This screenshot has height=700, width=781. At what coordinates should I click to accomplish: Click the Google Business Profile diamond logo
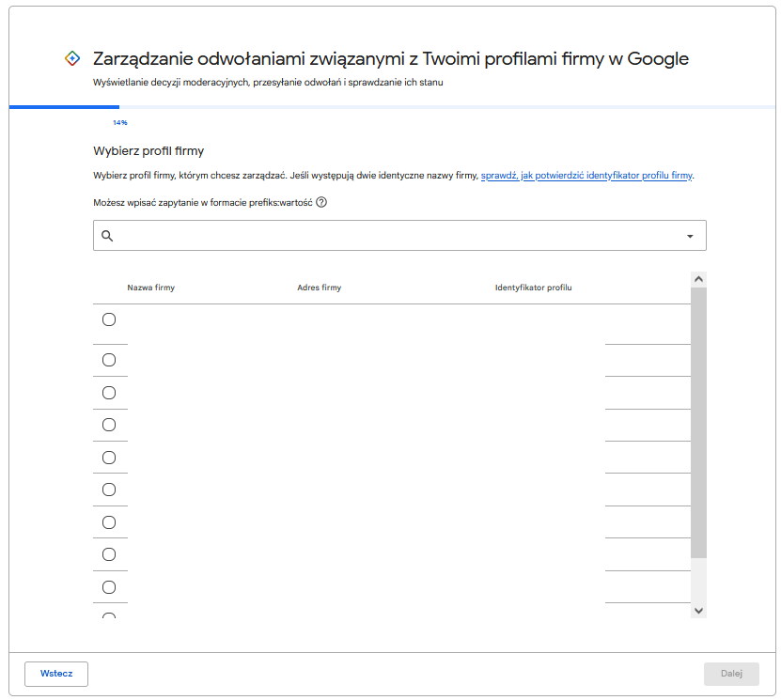point(72,58)
